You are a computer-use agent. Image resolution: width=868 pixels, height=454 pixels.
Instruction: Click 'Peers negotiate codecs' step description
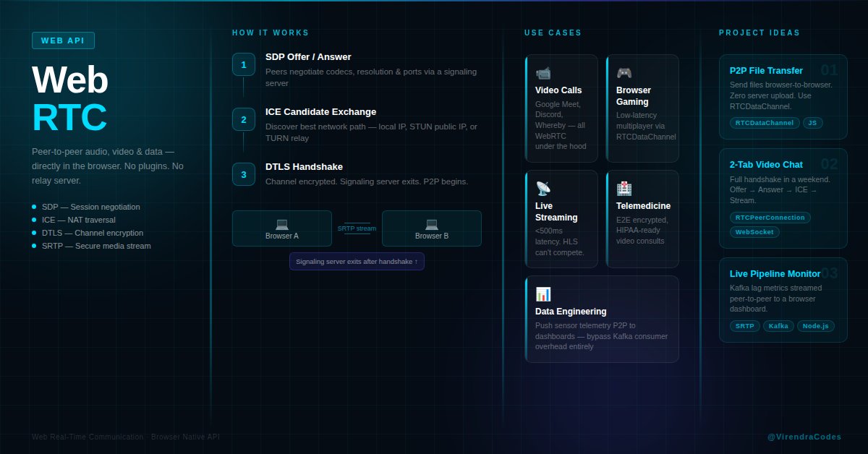pyautogui.click(x=371, y=77)
